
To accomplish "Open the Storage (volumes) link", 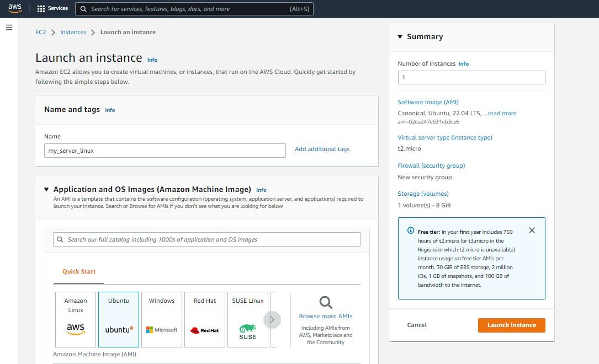I will [423, 194].
